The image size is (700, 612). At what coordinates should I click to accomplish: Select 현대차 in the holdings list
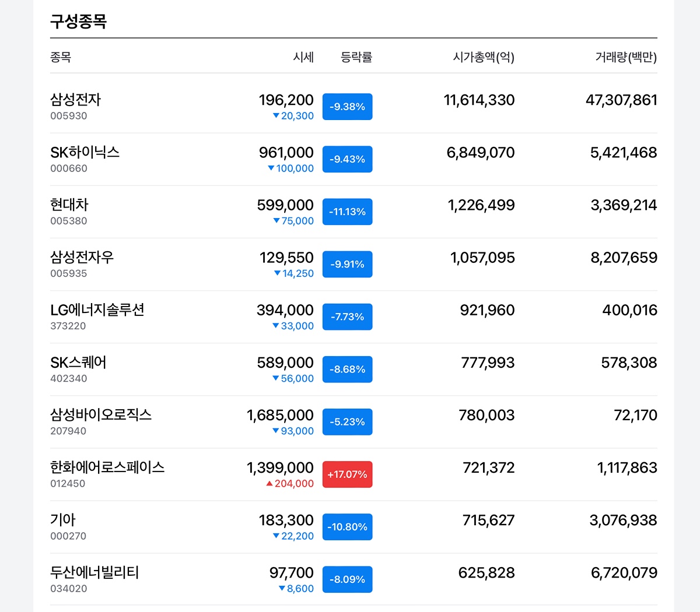coord(69,205)
